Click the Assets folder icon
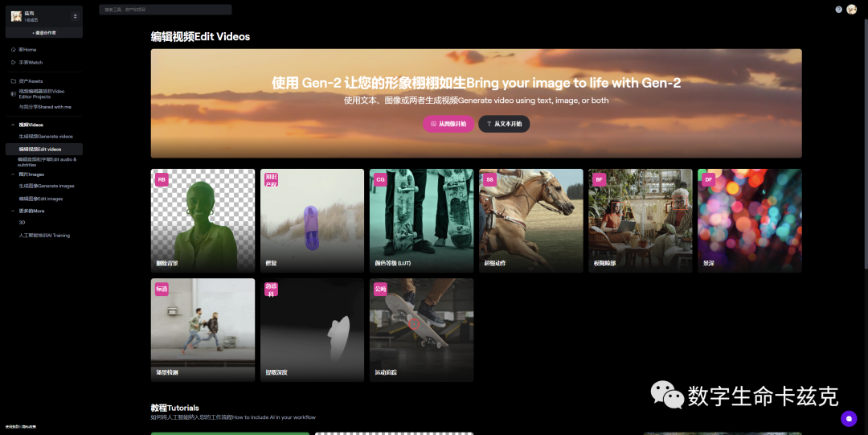 13,81
